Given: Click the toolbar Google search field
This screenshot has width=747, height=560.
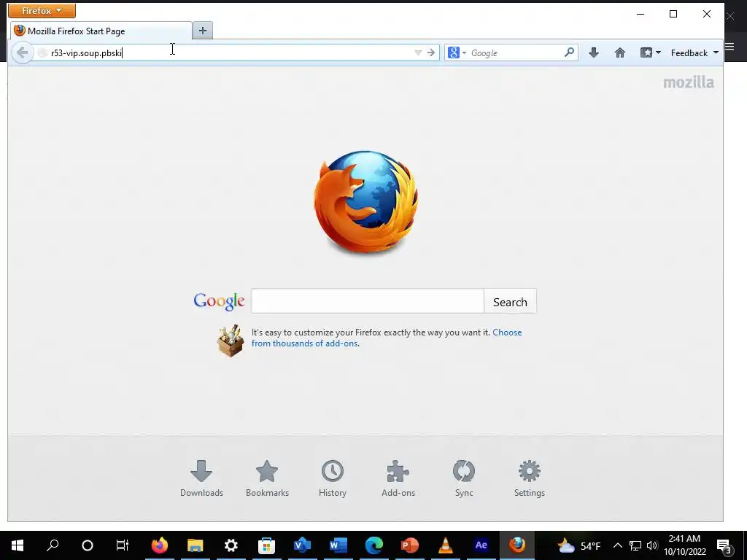Looking at the screenshot, I should coord(516,52).
